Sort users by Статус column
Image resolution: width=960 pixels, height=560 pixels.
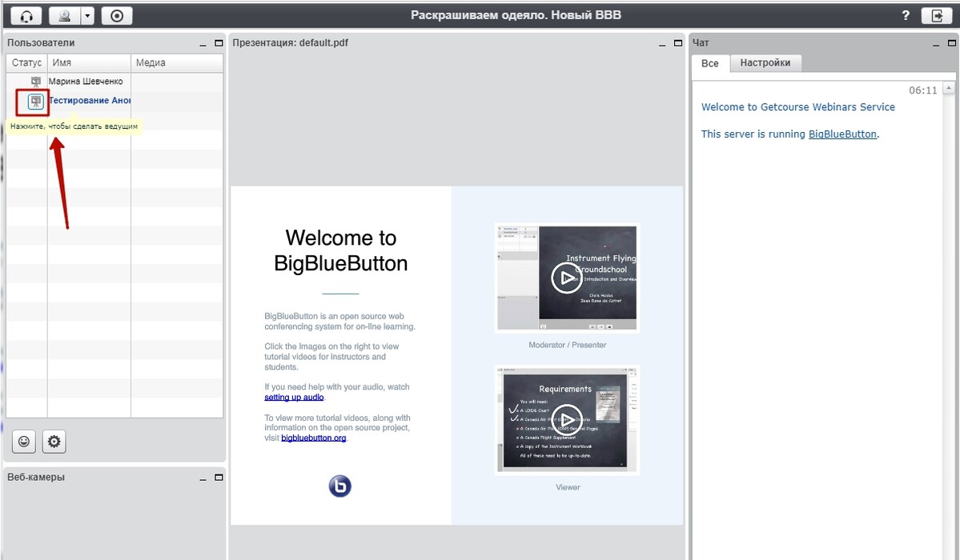(27, 62)
